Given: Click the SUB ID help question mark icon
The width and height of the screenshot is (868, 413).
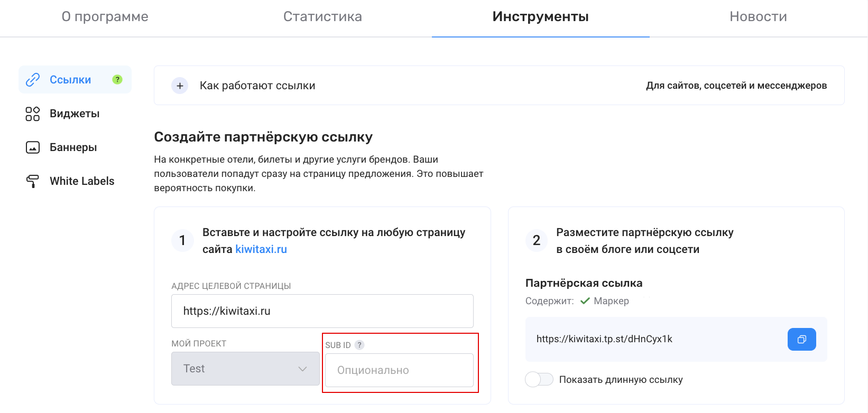Looking at the screenshot, I should pyautogui.click(x=359, y=345).
